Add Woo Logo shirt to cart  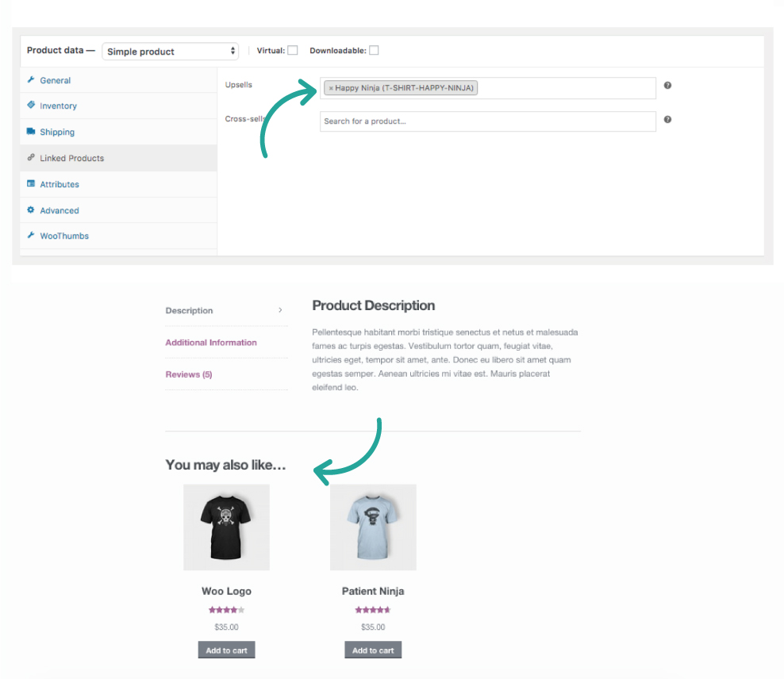pyautogui.click(x=226, y=650)
